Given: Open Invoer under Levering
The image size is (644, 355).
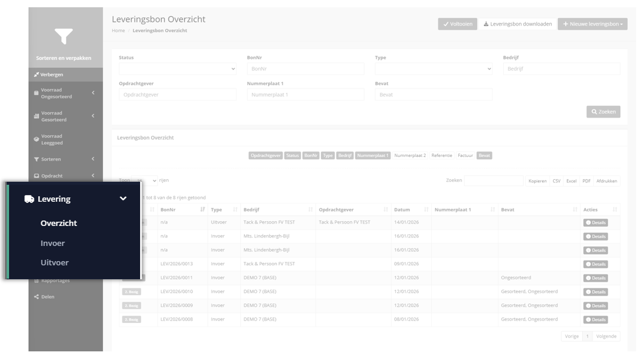Looking at the screenshot, I should pos(53,244).
